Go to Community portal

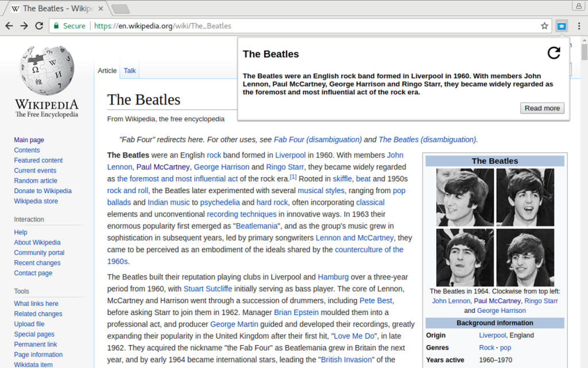(39, 253)
